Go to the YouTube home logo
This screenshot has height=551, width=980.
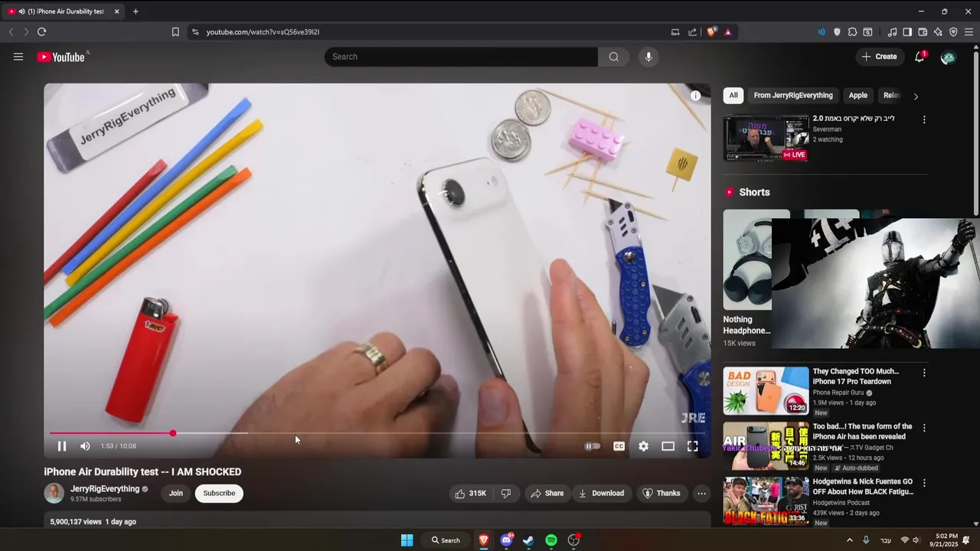(x=60, y=57)
